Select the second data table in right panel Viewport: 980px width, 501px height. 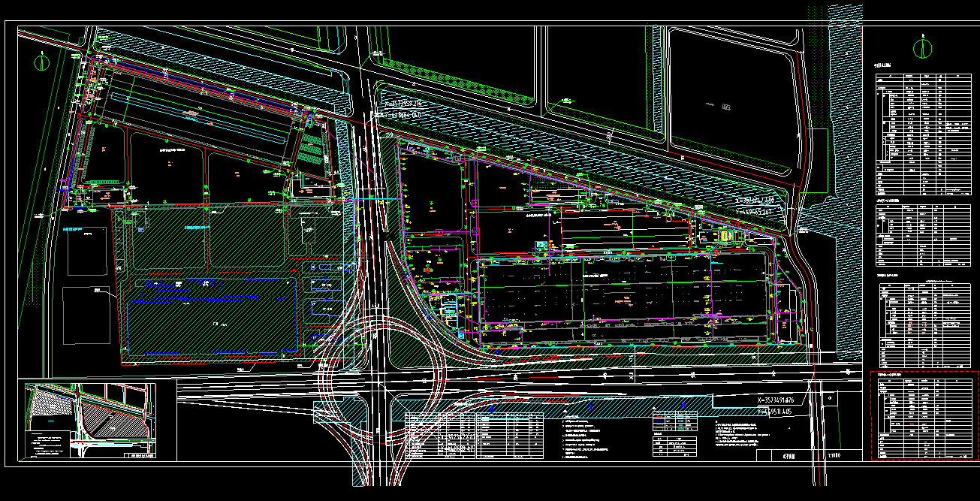coord(923,234)
